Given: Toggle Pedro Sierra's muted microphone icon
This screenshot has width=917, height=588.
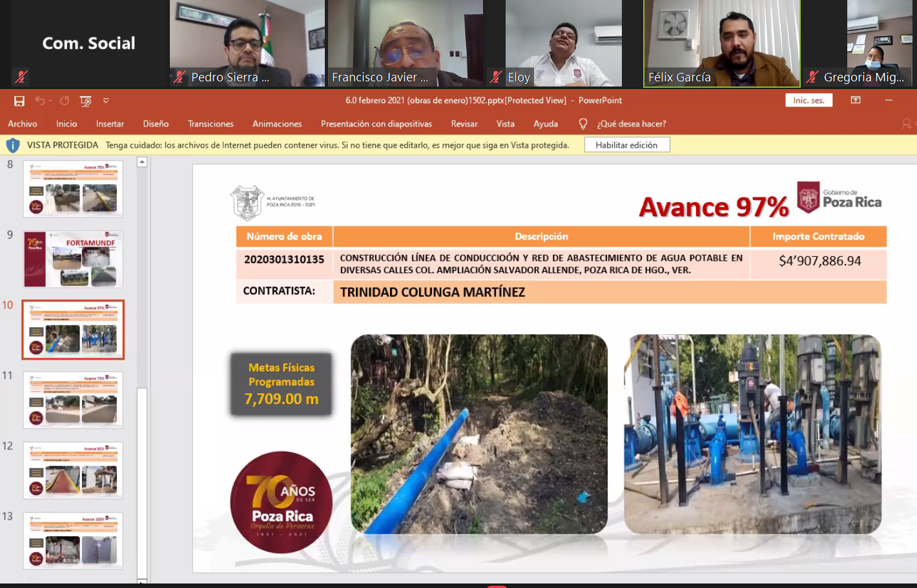Looking at the screenshot, I should tap(180, 77).
